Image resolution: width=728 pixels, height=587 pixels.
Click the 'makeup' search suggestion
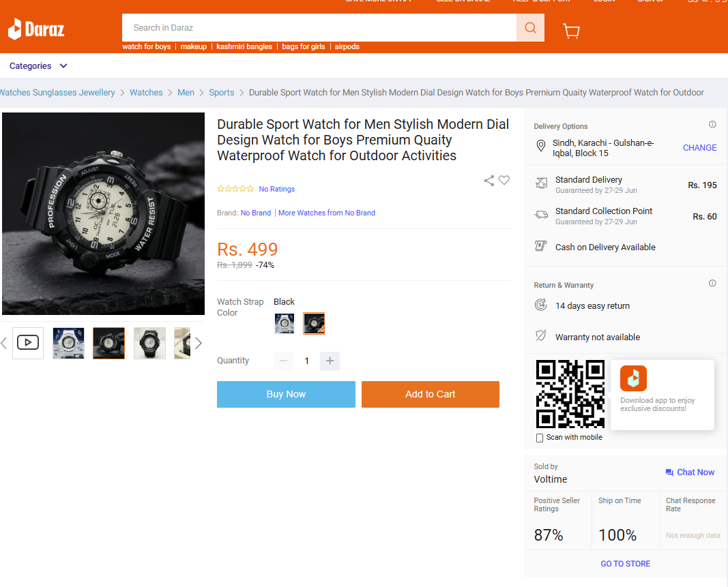coord(194,46)
